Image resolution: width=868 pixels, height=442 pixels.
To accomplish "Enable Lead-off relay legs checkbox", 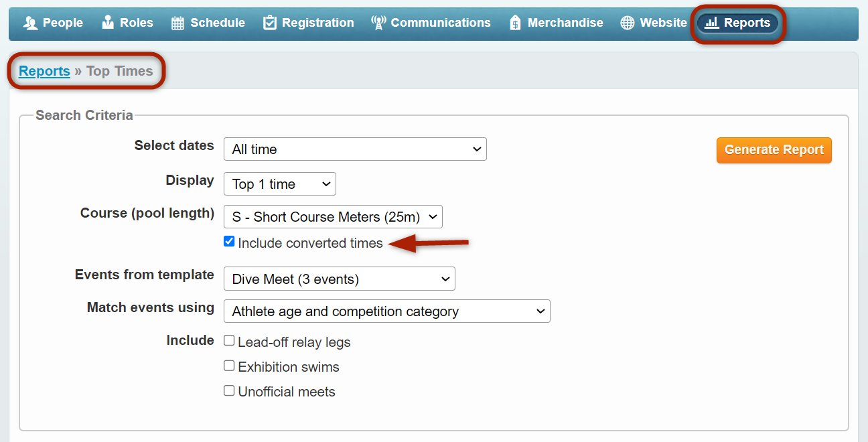I will (x=229, y=341).
